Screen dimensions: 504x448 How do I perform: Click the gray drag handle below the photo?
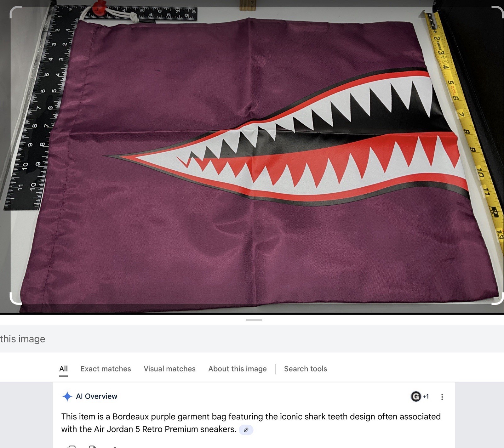pos(254,320)
